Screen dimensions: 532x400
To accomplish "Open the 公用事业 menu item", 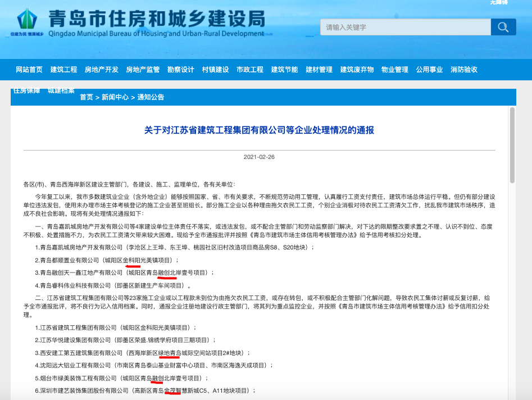I will [x=430, y=70].
